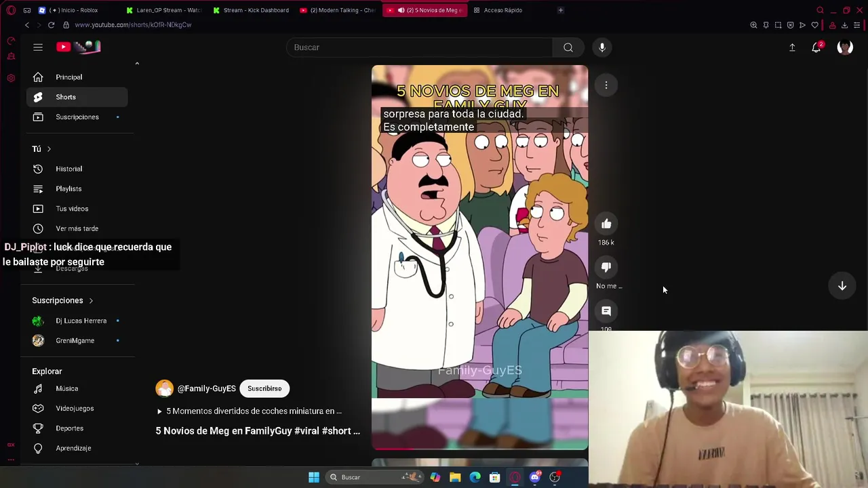This screenshot has height=488, width=868.
Task: Start voice search with the microphone
Action: pos(602,47)
